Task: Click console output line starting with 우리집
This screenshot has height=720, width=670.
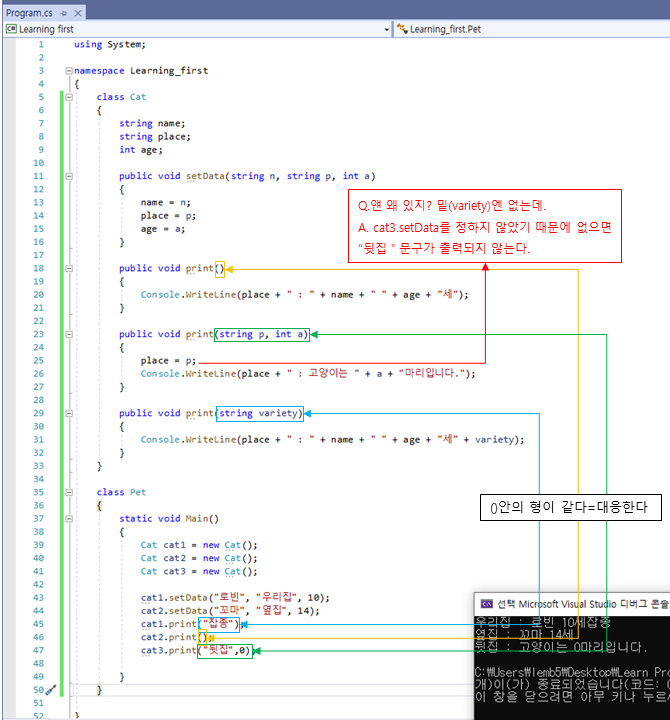Action: tap(543, 623)
